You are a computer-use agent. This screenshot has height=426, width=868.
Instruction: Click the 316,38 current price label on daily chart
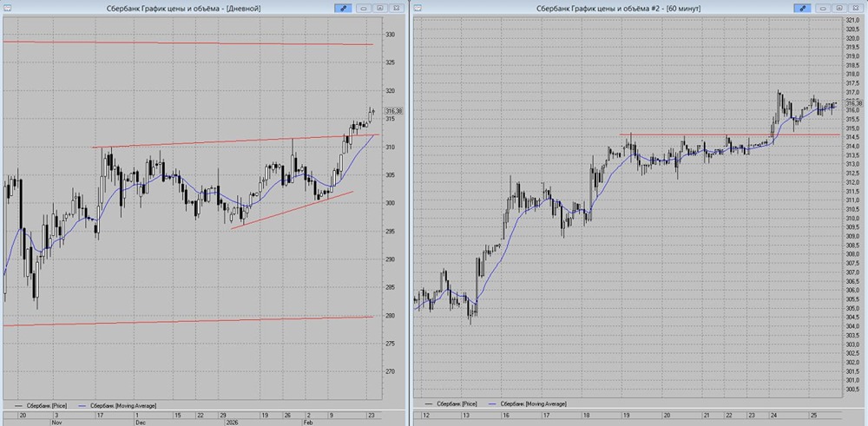392,111
